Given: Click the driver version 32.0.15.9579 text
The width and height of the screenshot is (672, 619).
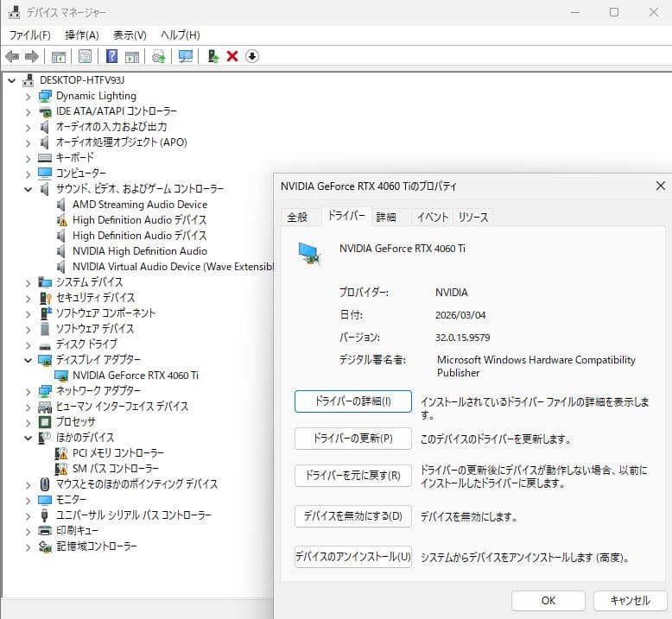Looking at the screenshot, I should pos(462,338).
